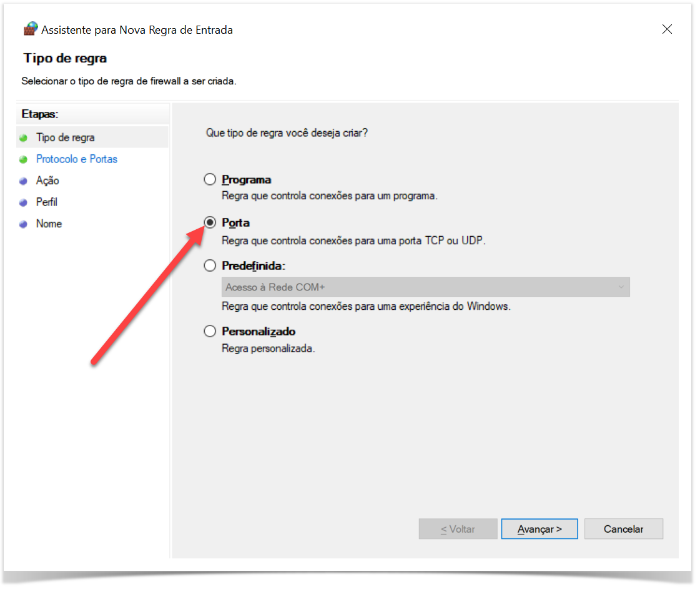Click the Ação step in sidebar

point(47,181)
